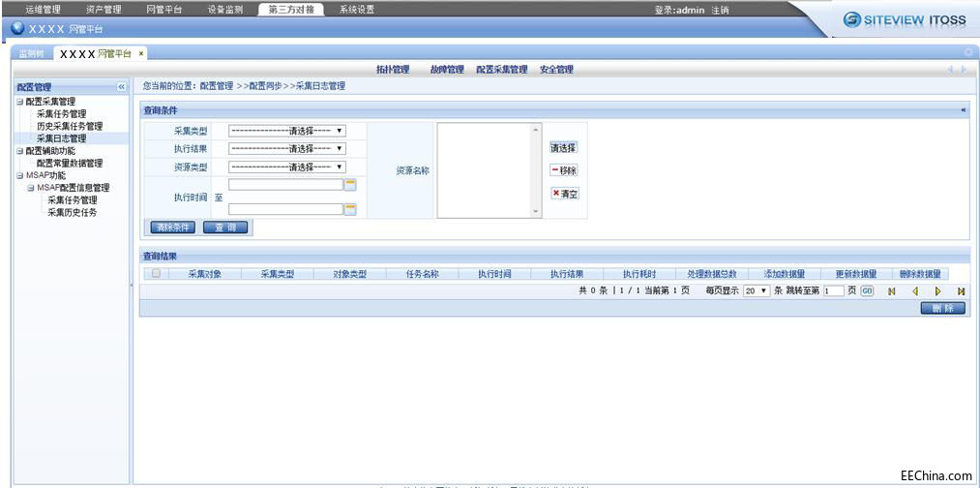Click the 删除 delete button
Screen dimensions: 980x488
pyautogui.click(x=943, y=308)
